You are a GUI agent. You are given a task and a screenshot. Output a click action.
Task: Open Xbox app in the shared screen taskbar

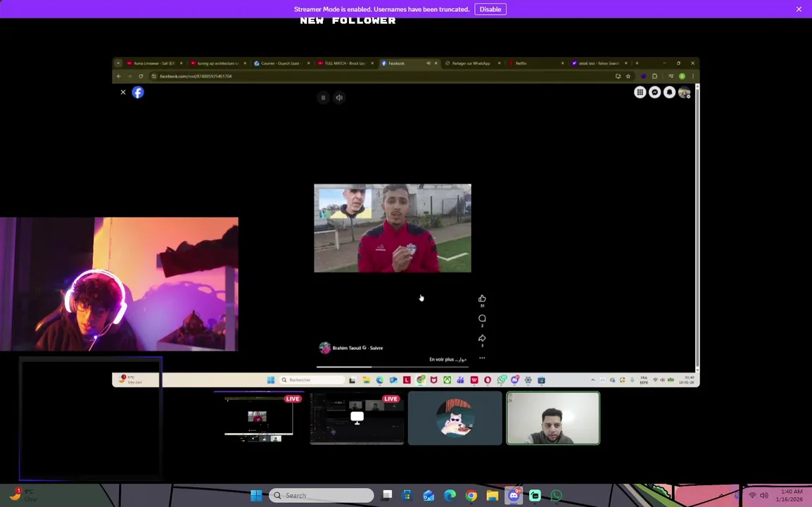click(x=447, y=380)
